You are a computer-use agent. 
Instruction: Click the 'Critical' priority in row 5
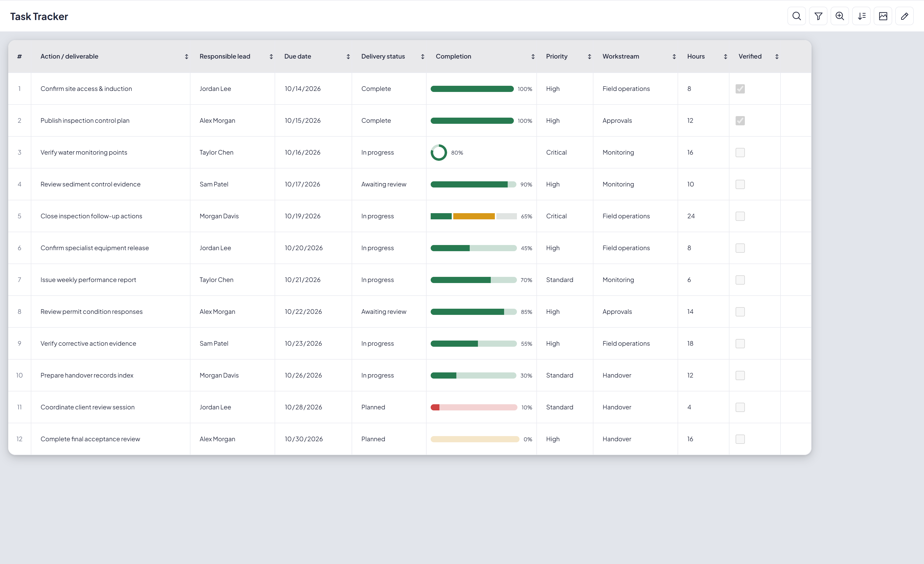[x=556, y=216]
